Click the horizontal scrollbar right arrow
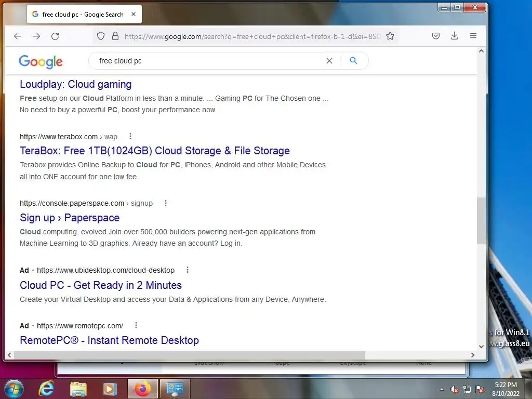The height and width of the screenshot is (399, 532). (473, 355)
